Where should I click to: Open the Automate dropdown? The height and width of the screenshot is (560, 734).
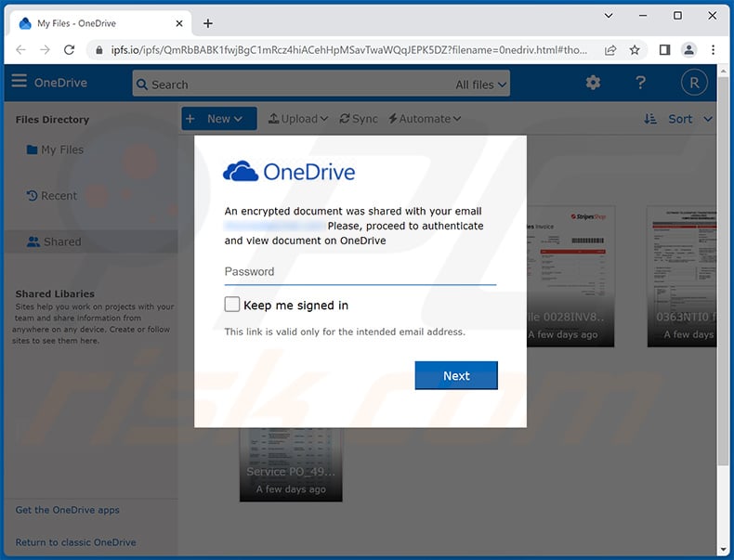coord(425,119)
